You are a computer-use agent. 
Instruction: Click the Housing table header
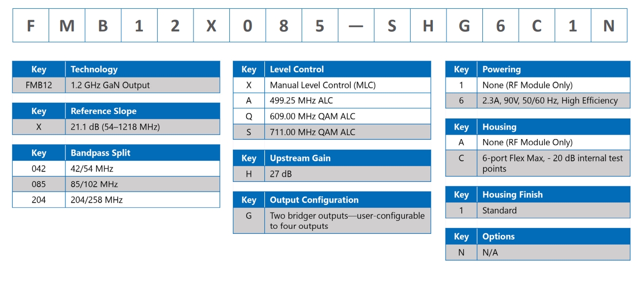(x=554, y=127)
